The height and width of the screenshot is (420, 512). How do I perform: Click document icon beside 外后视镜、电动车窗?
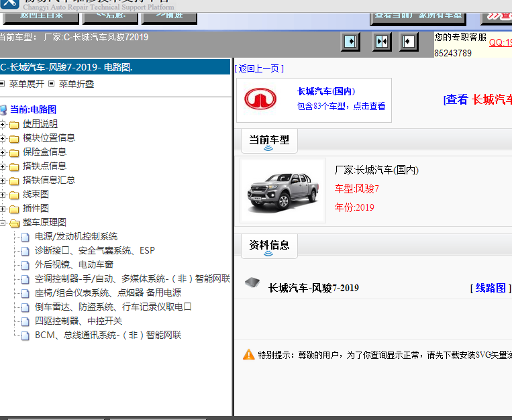pos(25,265)
